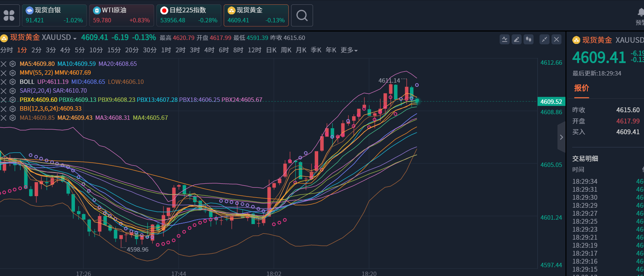Select the drawing pencil tool
The height and width of the screenshot is (276, 644).
(x=516, y=39)
